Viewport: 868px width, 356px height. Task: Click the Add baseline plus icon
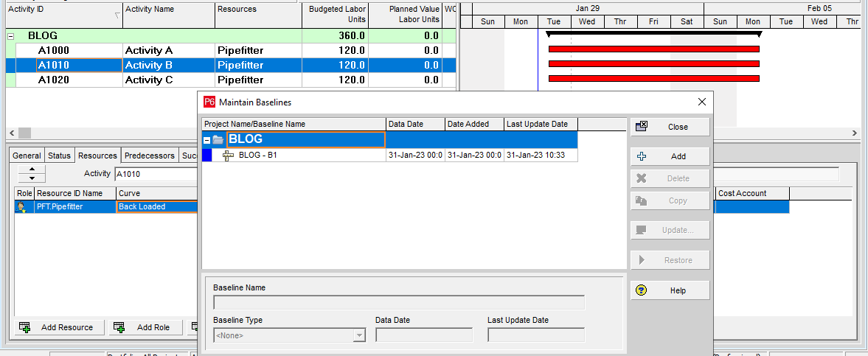coord(642,156)
